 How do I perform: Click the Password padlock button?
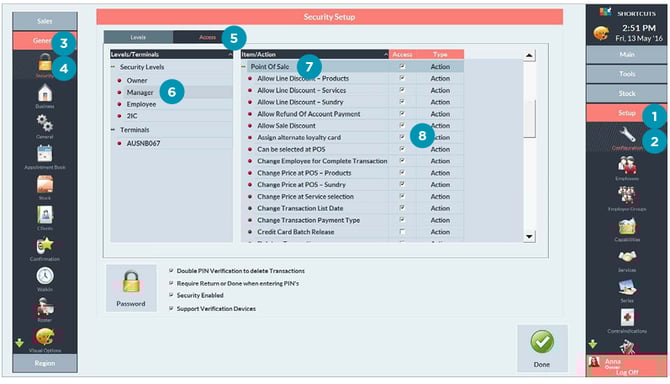(131, 288)
